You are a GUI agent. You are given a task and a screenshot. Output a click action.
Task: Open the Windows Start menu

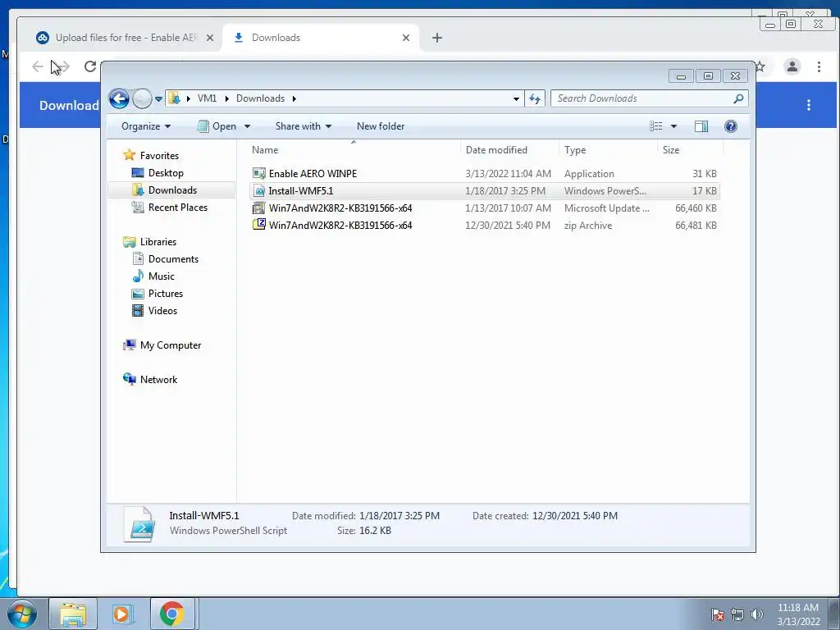pos(22,614)
